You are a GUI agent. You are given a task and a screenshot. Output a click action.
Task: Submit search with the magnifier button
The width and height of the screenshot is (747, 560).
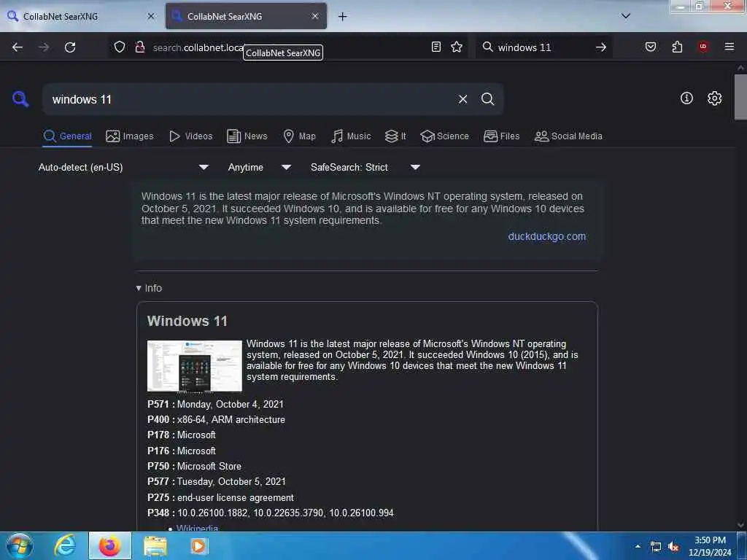[x=487, y=99]
